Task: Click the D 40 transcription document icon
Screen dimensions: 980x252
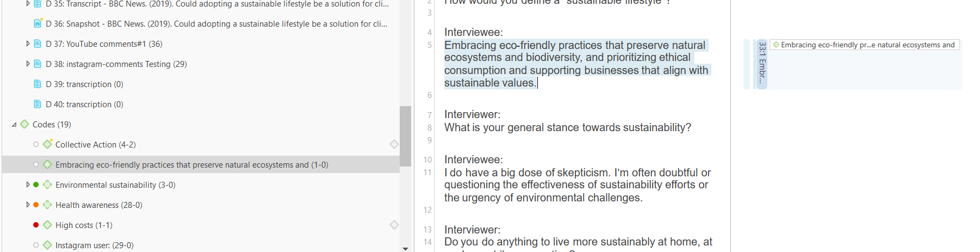Action: tap(38, 104)
